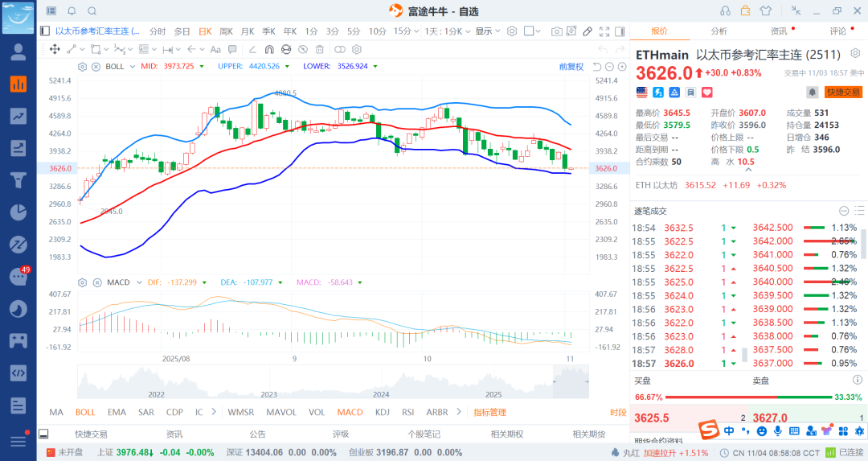The height and width of the screenshot is (461, 868).
Task: Open 指标管理 indicator management link
Action: pos(490,412)
